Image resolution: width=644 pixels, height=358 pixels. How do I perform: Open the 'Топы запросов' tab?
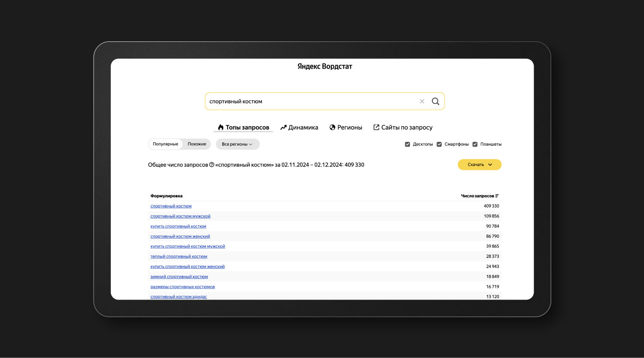tap(243, 127)
